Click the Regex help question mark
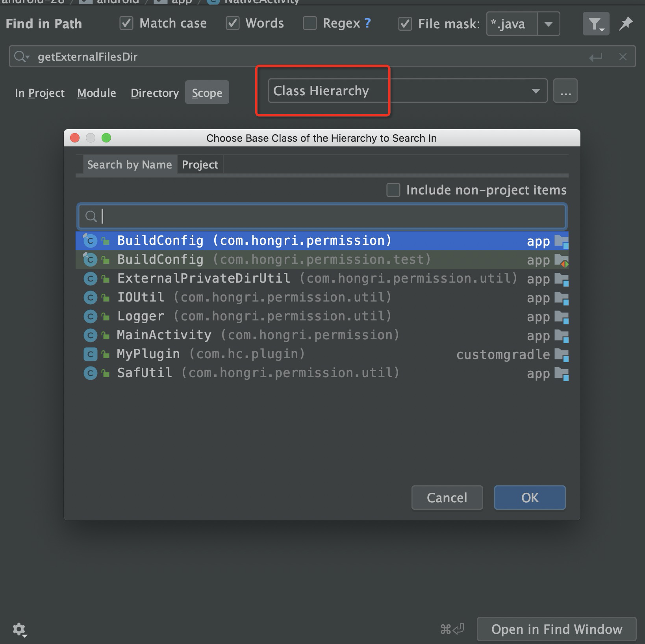Image resolution: width=645 pixels, height=644 pixels. pos(367,23)
